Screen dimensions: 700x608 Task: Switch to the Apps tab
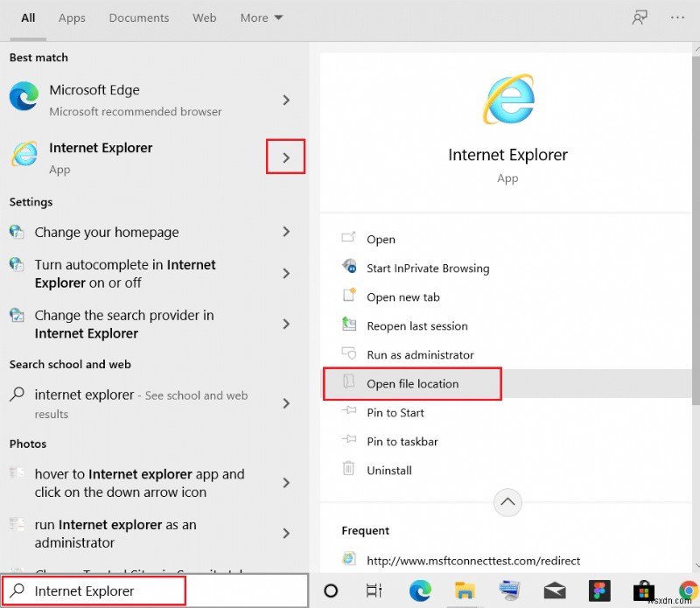coord(72,17)
